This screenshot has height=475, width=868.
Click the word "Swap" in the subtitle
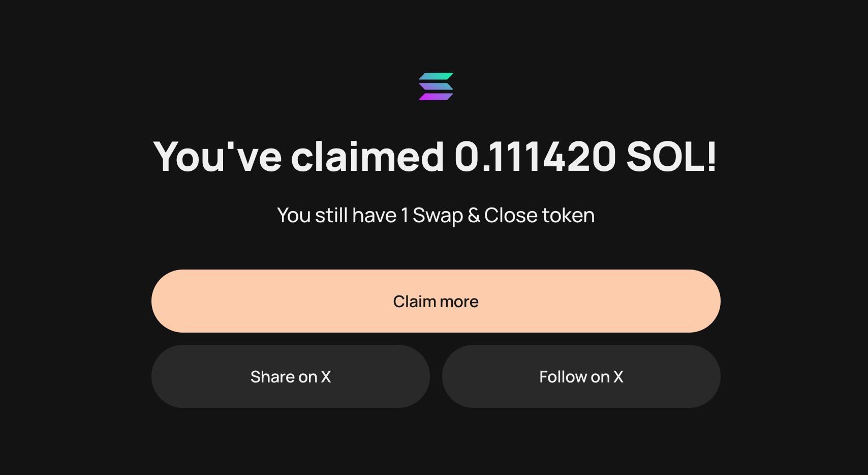pyautogui.click(x=438, y=216)
